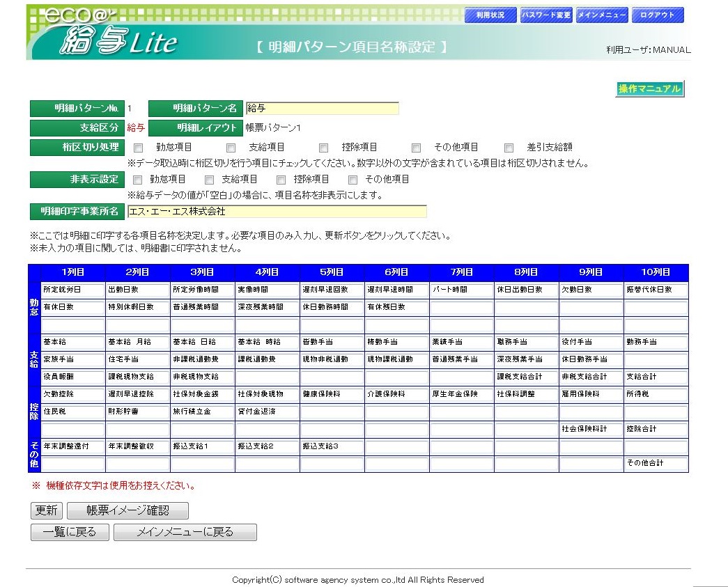Image resolution: width=728 pixels, height=587 pixels.
Task: Select the 年末調整還付 field in その他
Action: point(72,446)
